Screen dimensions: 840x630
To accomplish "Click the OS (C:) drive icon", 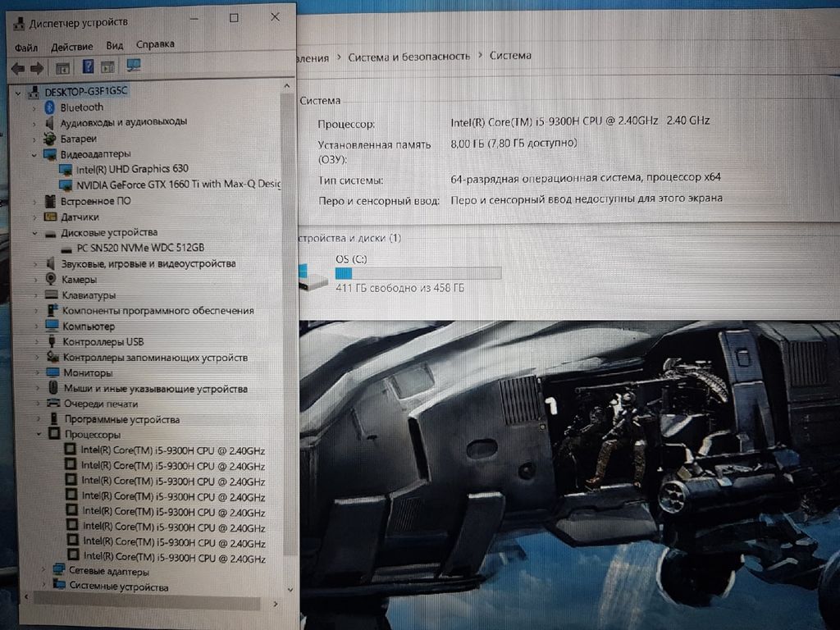I will 314,276.
